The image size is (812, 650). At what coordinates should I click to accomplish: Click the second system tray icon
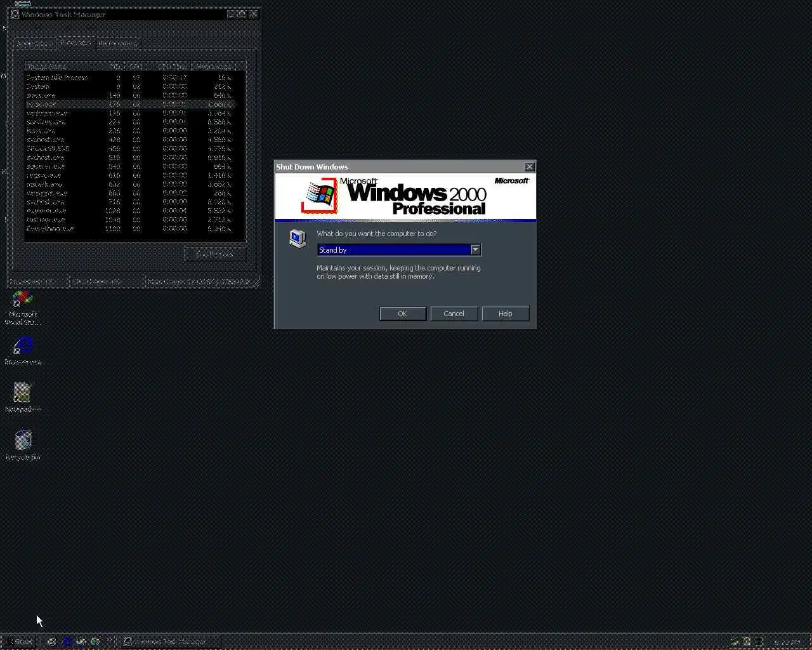(747, 642)
